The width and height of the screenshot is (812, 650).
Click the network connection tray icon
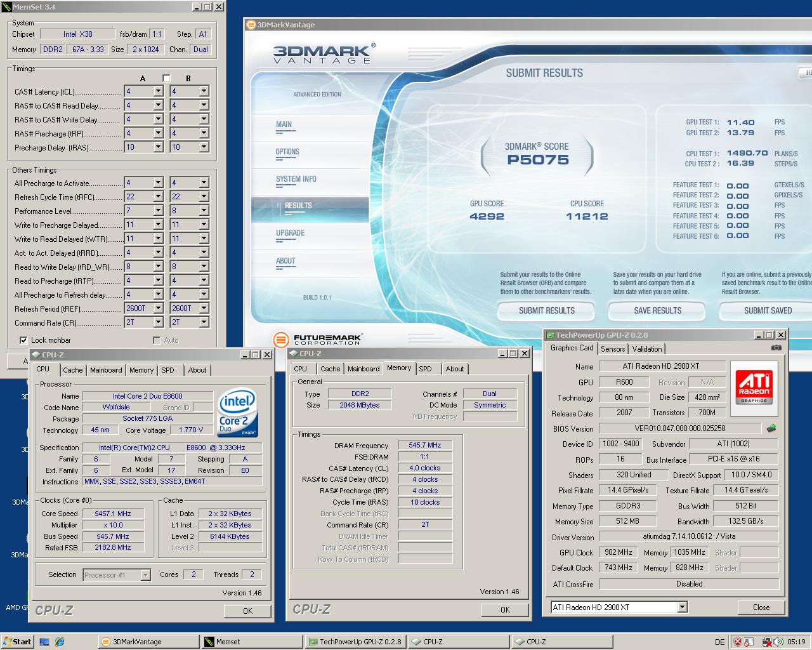click(x=766, y=642)
